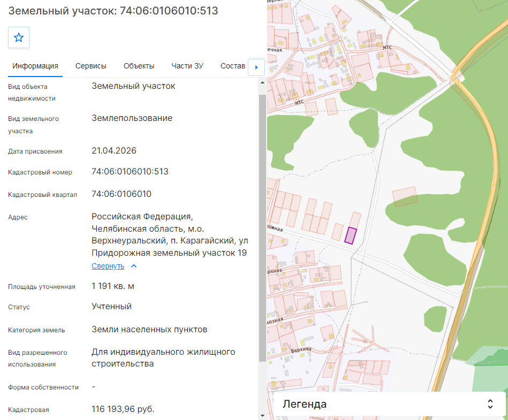Expand the Легенда panel
508x420 pixels.
[x=390, y=404]
